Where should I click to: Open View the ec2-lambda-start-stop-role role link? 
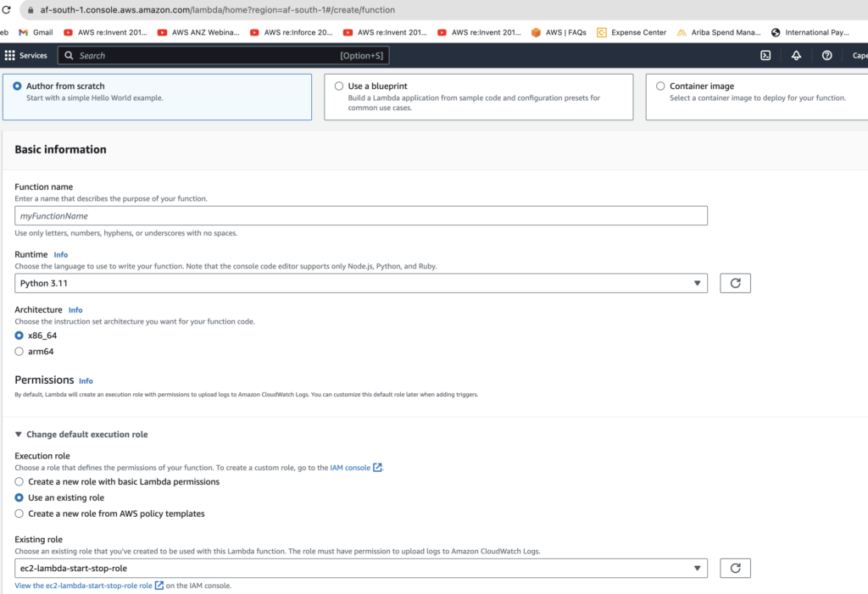tap(83, 586)
